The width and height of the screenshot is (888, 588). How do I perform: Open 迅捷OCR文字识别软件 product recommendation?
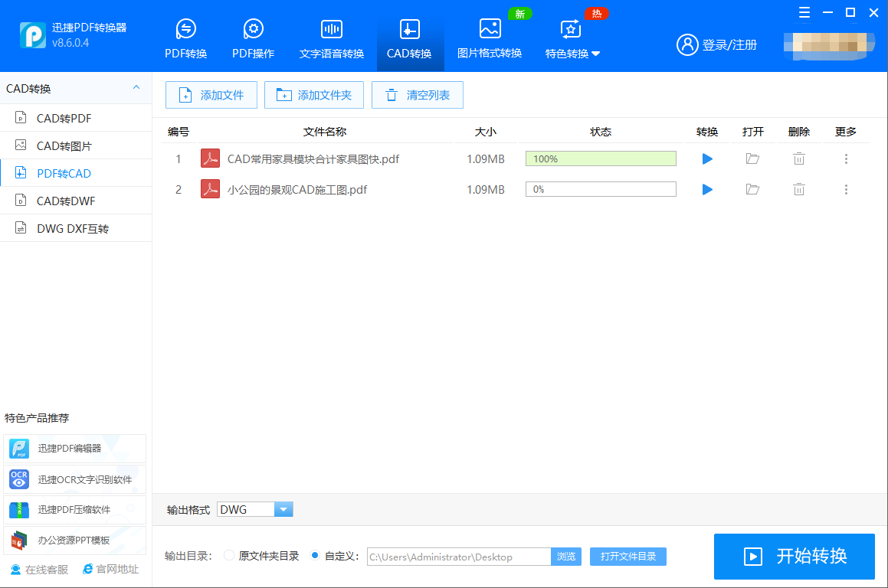75,479
